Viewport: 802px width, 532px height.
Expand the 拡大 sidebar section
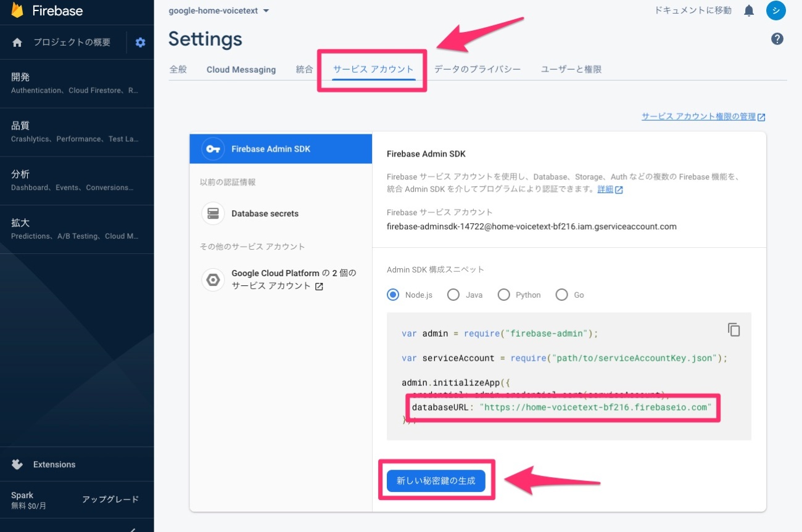coord(76,229)
